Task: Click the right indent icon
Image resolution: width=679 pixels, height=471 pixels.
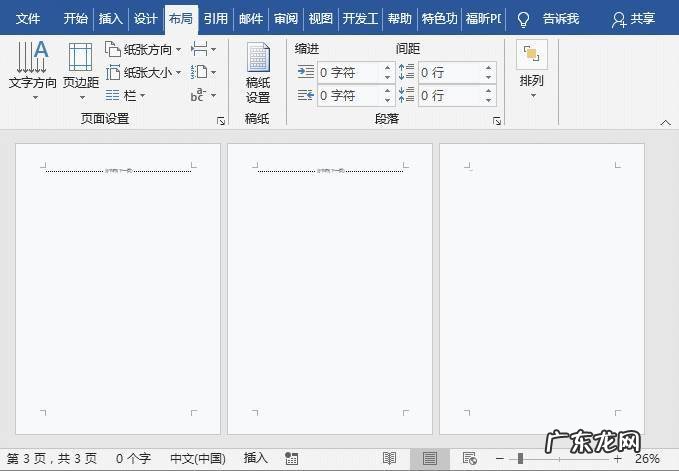Action: pyautogui.click(x=306, y=95)
